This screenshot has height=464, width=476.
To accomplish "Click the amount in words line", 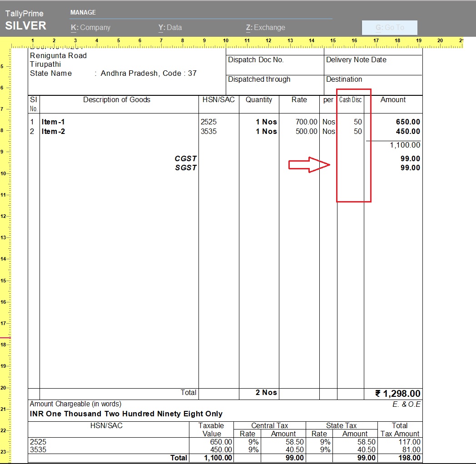I will [126, 414].
